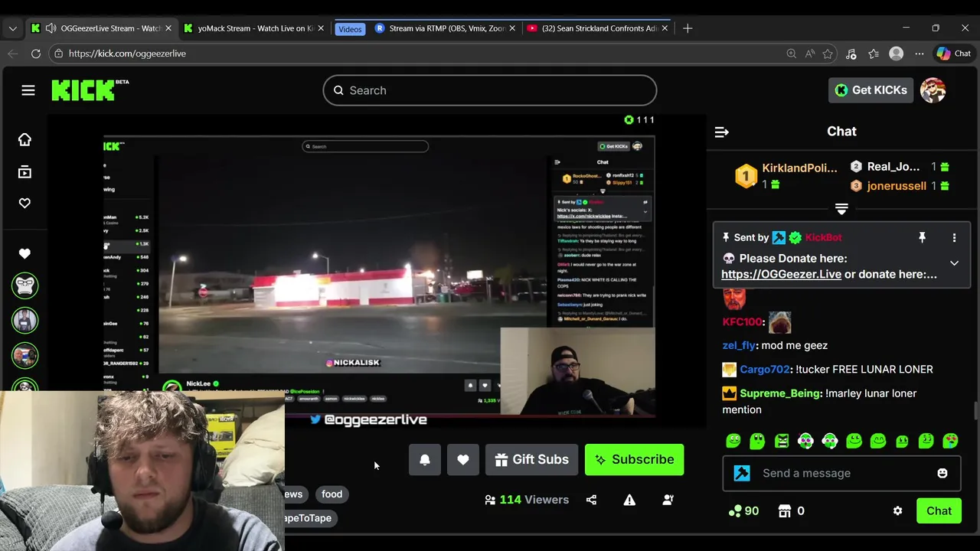The width and height of the screenshot is (980, 551).
Task: Open top gifter KirklandPoli... in the leaderboard
Action: click(x=799, y=168)
